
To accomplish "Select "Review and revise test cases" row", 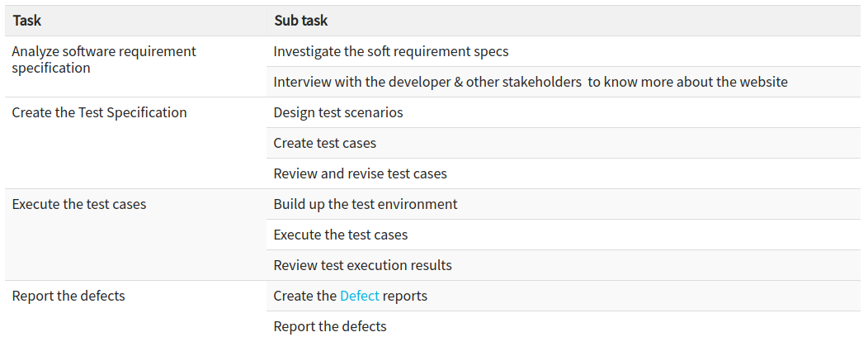I will point(360,173).
